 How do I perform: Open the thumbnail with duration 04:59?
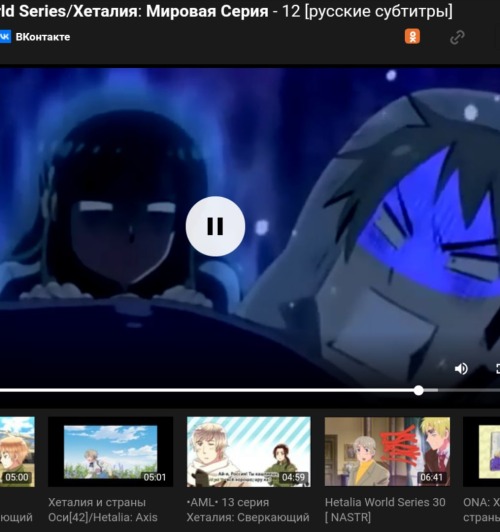pyautogui.click(x=249, y=452)
